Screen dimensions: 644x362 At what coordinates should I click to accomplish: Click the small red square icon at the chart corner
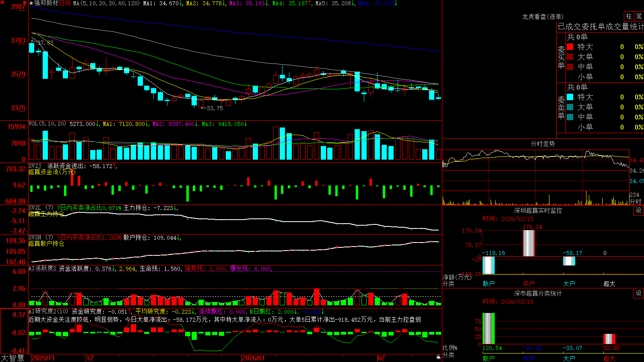[2, 2]
